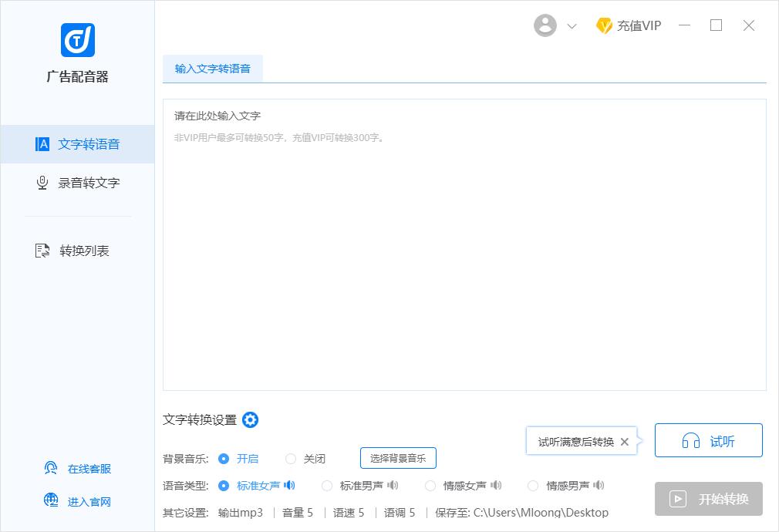Switch to the 输入文字转语音 tab
Image resolution: width=779 pixels, height=532 pixels.
pos(213,68)
